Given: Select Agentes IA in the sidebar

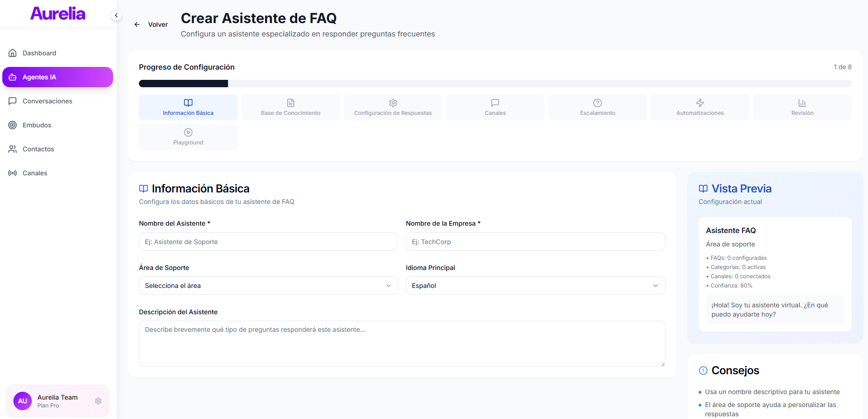Looking at the screenshot, I should pos(58,77).
